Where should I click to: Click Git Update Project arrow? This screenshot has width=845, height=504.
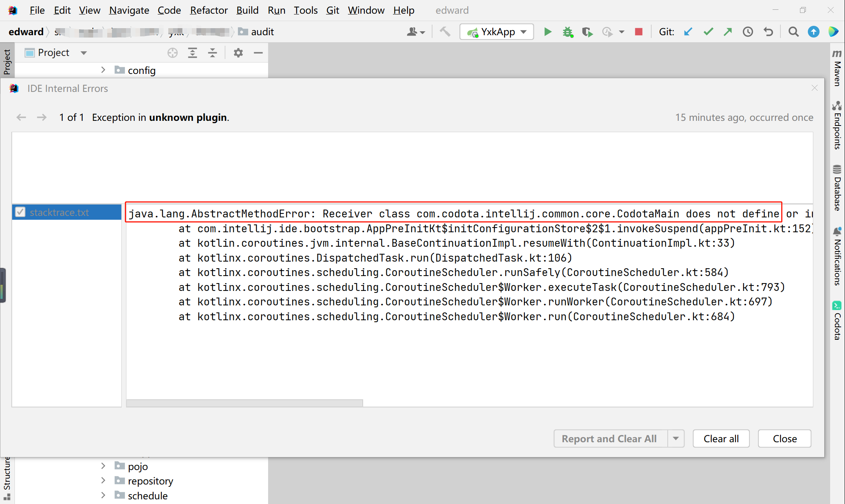click(688, 32)
